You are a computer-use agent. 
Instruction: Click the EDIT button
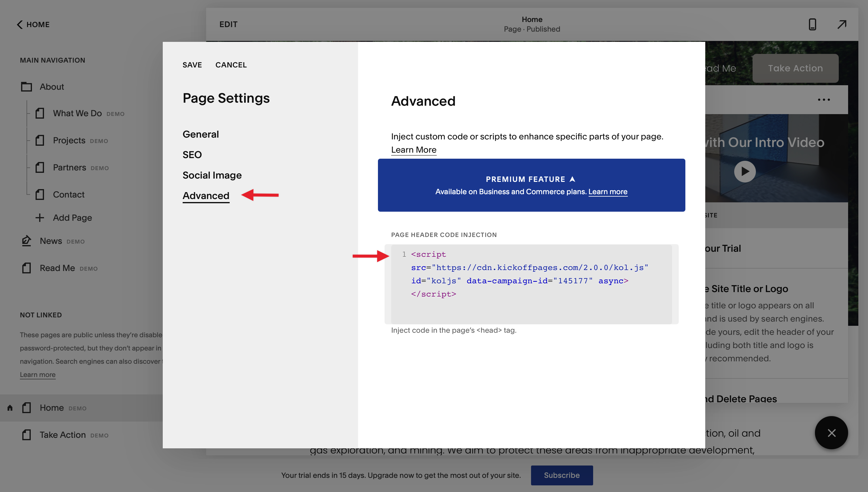(x=228, y=24)
